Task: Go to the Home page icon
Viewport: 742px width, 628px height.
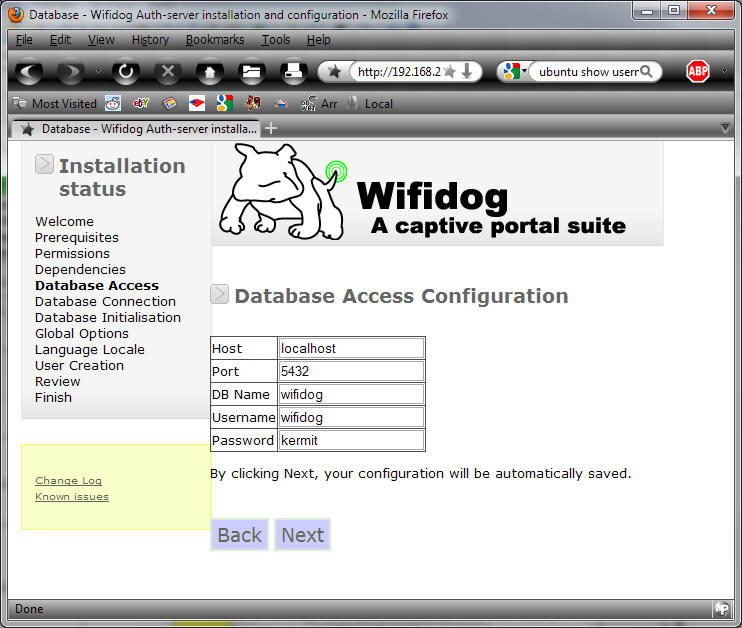Action: [210, 72]
